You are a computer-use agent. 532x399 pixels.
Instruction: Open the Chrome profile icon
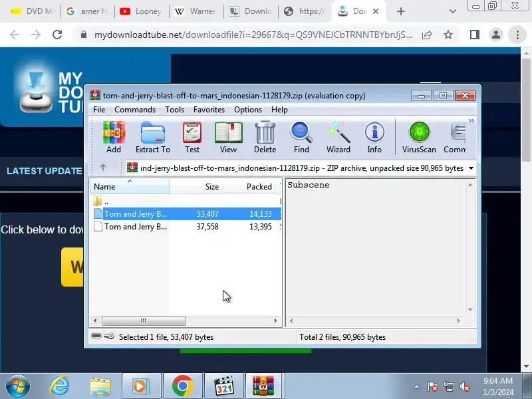(x=496, y=35)
